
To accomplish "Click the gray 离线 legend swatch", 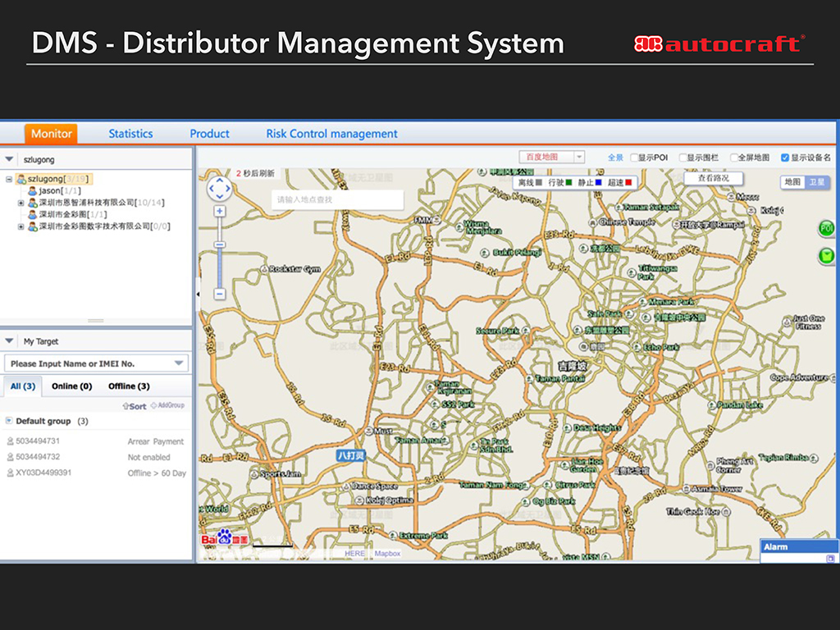I will (539, 183).
